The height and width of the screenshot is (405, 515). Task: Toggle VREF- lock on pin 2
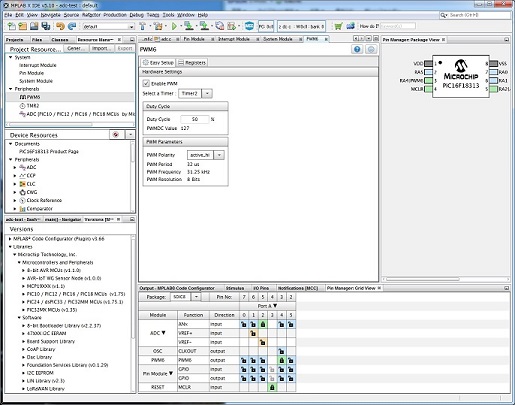tap(263, 342)
